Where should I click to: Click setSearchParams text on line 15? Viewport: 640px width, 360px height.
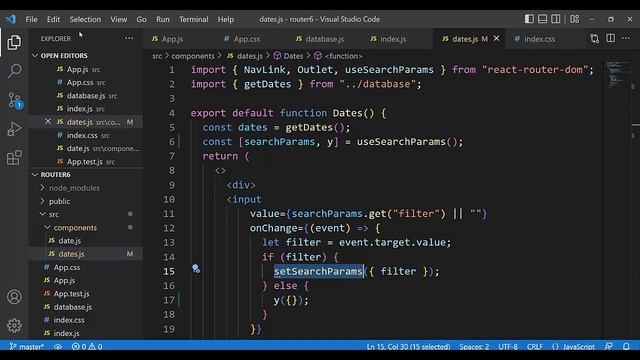click(x=318, y=271)
